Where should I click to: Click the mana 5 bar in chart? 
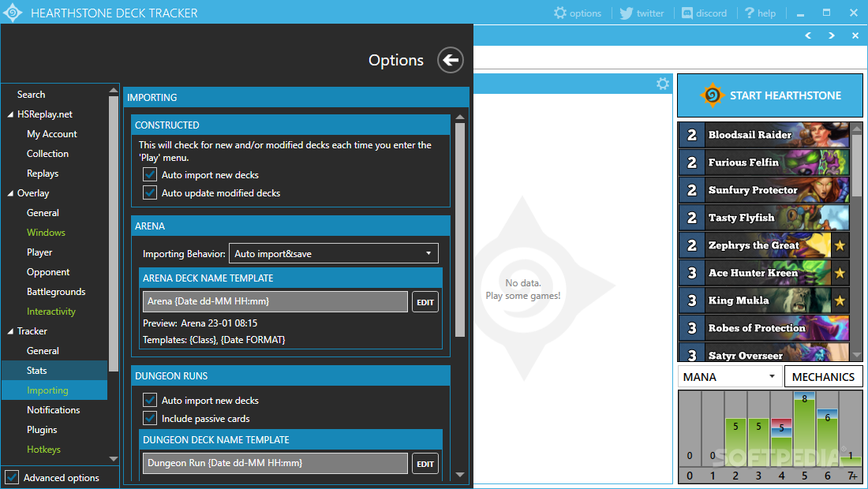tap(804, 429)
